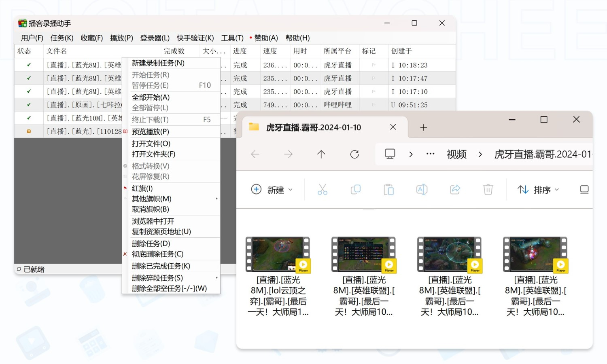Click the 虎牙直播.霸哥.2024-01 breadcrumb

[543, 154]
